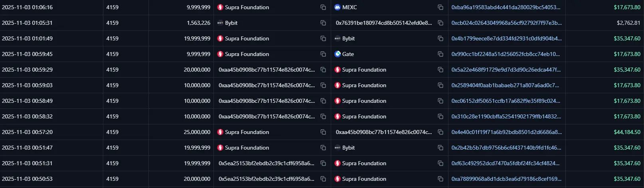Click the Gate exchange logo icon
This screenshot has height=188, width=644.
[x=338, y=54]
